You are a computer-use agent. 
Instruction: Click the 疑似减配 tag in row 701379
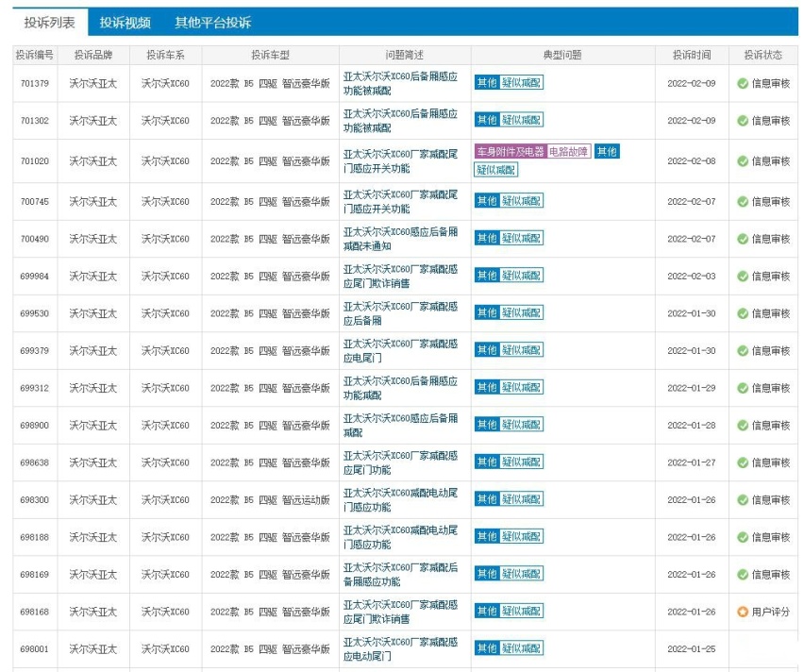[522, 83]
